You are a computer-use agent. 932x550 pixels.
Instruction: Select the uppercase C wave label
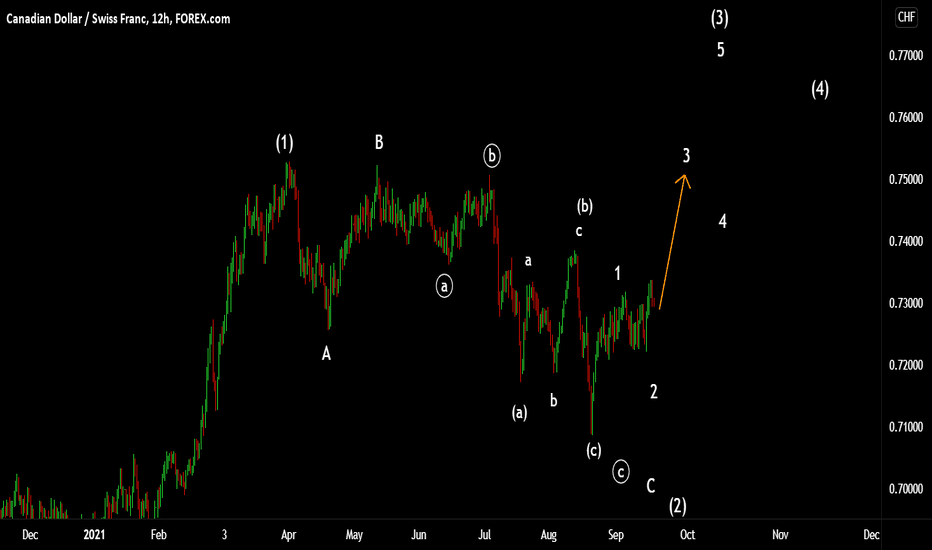click(651, 486)
